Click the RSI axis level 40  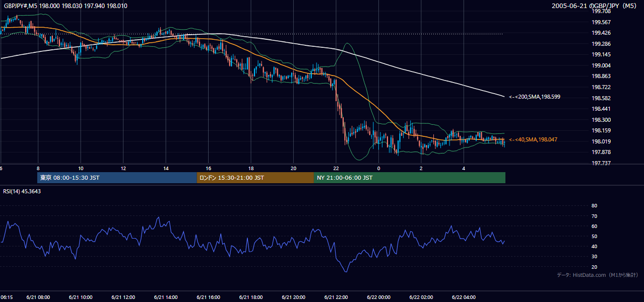tap(594, 246)
